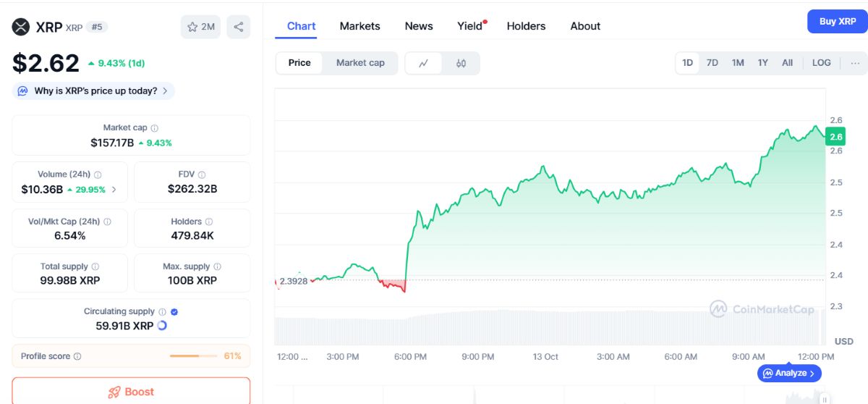Open the Markets tab
Image resolution: width=868 pixels, height=404 pixels.
point(359,26)
